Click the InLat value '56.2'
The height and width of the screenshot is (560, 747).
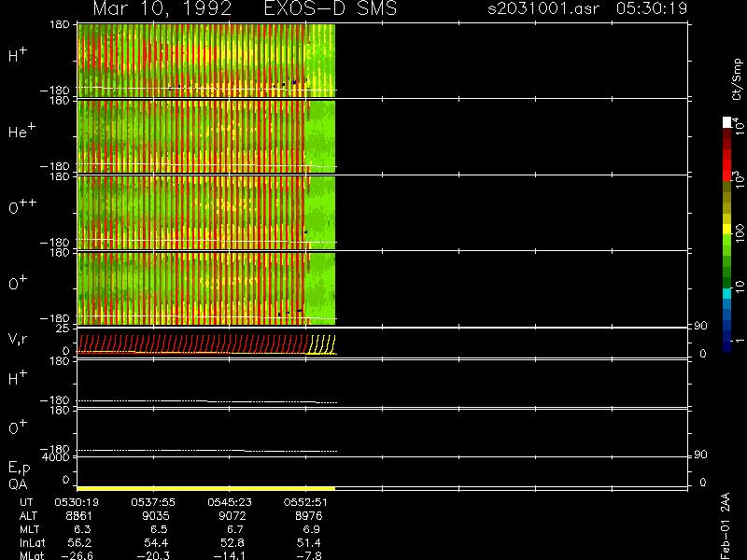coord(79,543)
